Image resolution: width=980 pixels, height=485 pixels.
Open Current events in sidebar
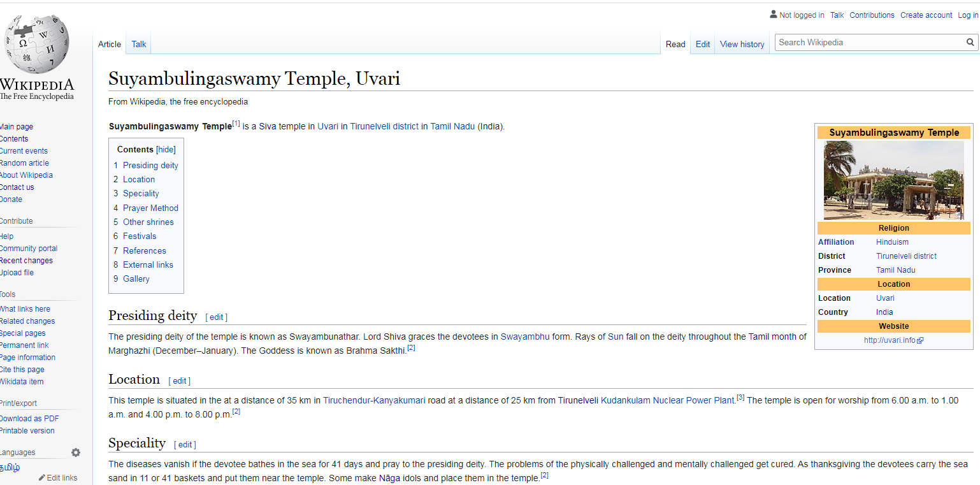click(24, 151)
